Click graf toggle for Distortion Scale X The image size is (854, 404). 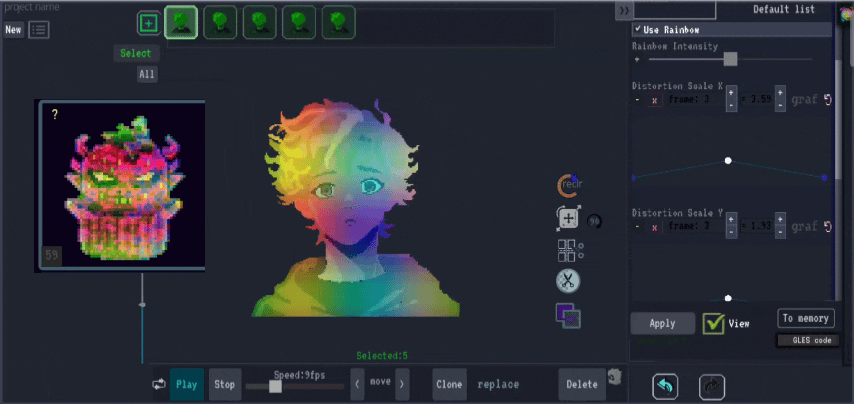pos(804,100)
